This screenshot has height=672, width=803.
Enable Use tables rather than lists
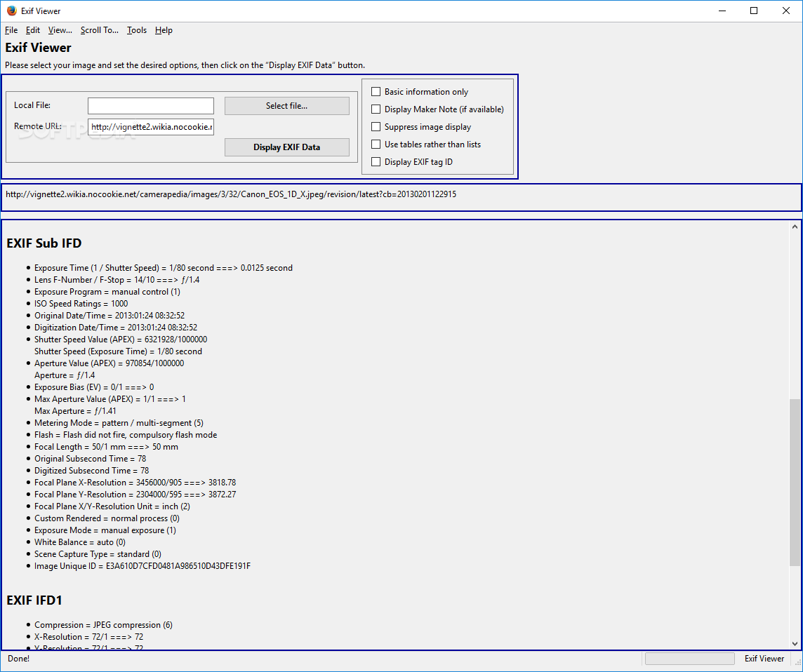(376, 145)
